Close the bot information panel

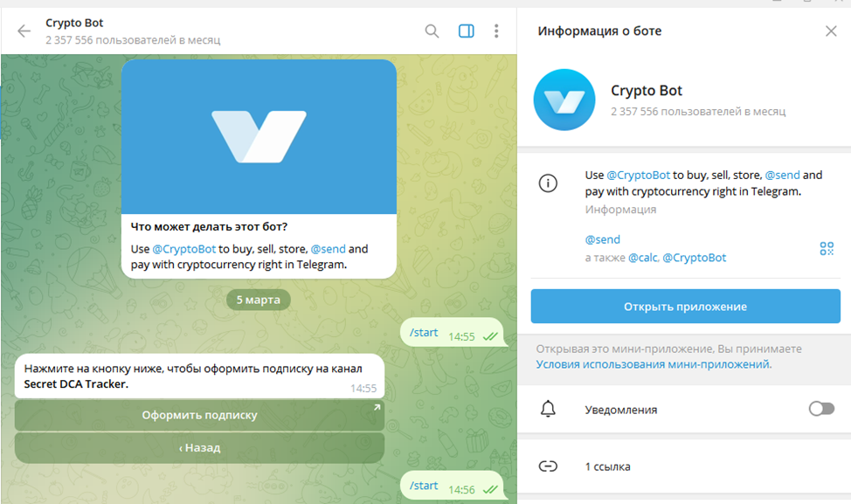coord(831,31)
